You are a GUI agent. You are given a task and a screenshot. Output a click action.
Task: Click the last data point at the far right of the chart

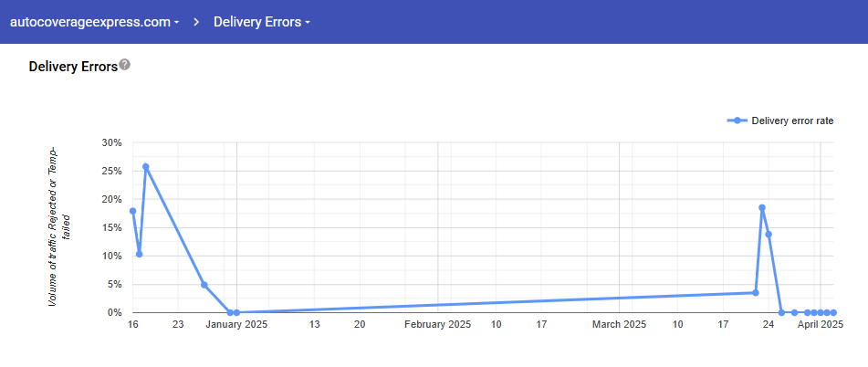833,312
